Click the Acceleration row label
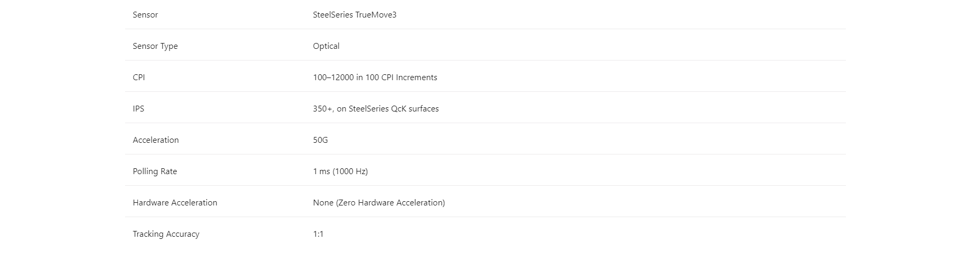Screen dimensions: 980x258 coord(156,140)
